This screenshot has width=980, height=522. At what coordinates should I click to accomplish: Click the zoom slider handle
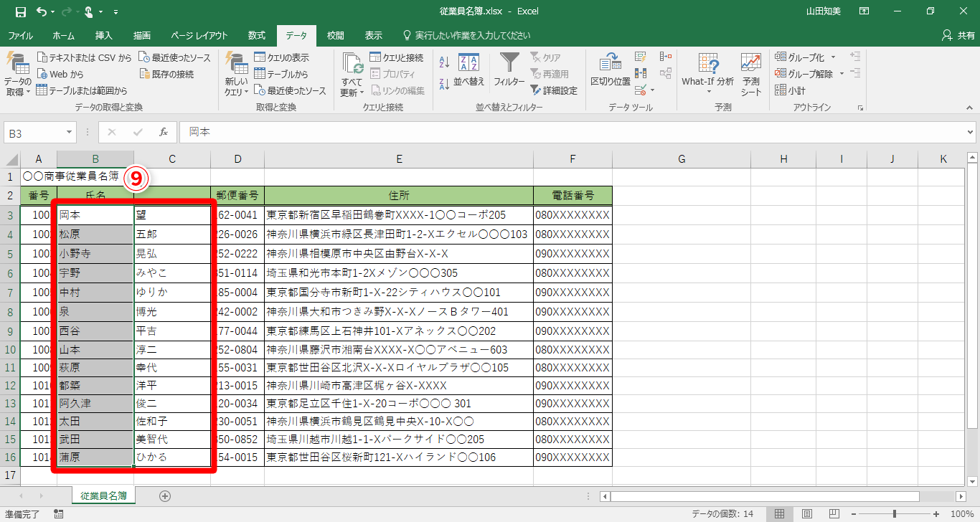(x=895, y=514)
